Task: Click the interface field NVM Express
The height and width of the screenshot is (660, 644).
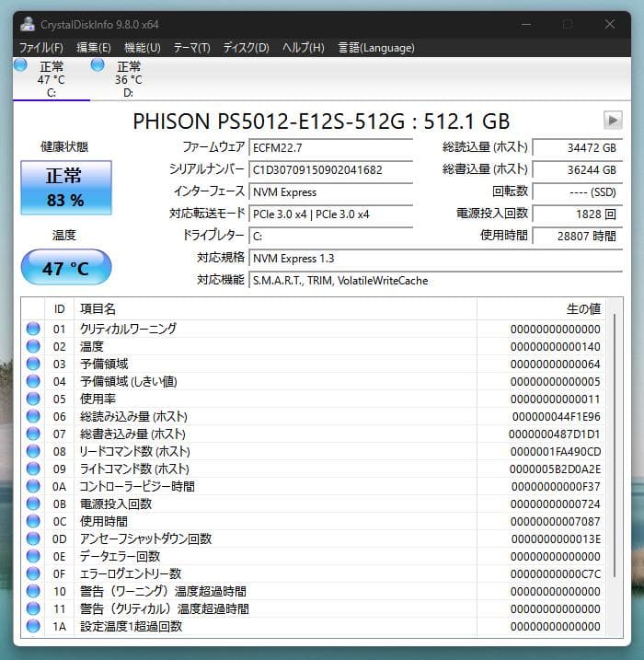Action: pyautogui.click(x=330, y=192)
